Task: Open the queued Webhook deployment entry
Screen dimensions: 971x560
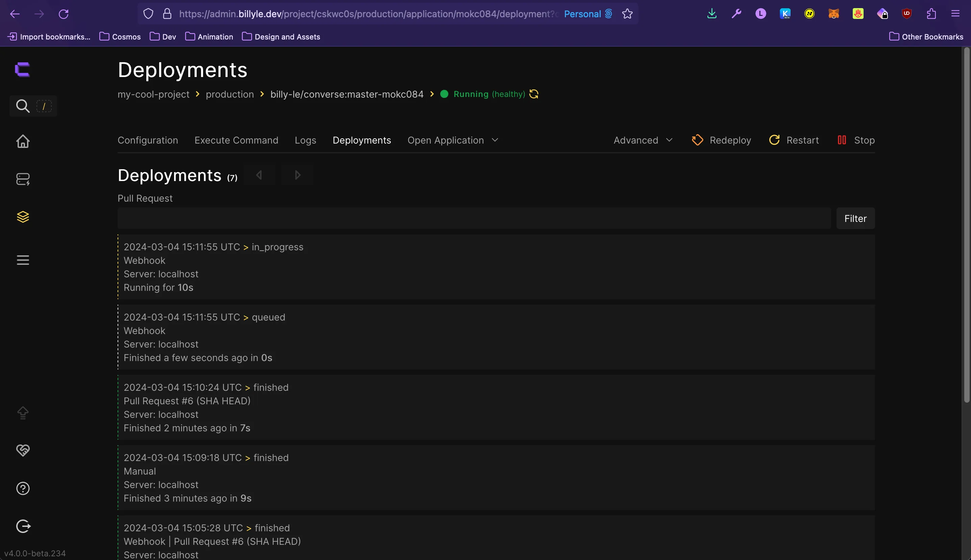Action: tap(496, 337)
